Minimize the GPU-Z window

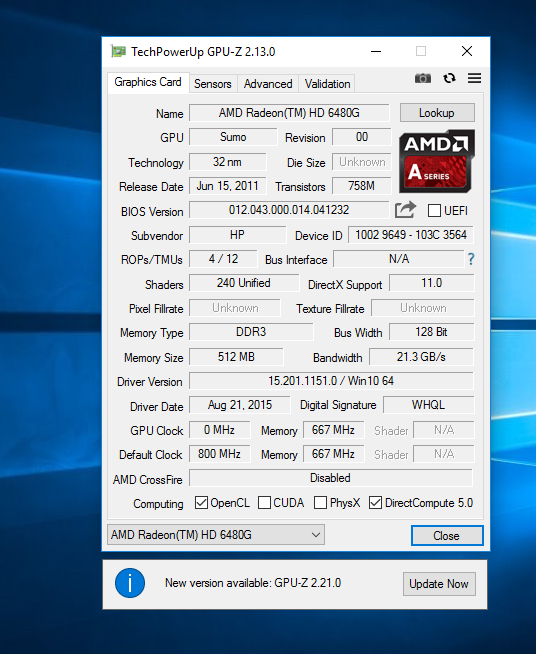[x=376, y=52]
